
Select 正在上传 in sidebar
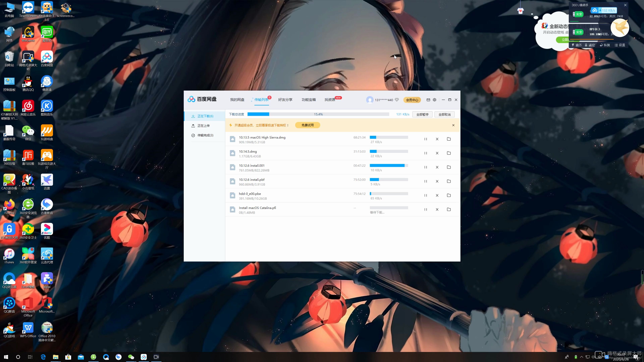(204, 126)
